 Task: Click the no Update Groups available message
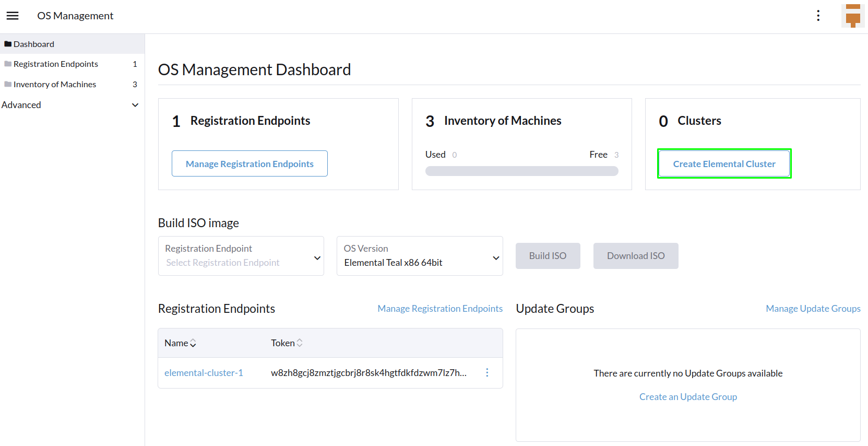(688, 373)
